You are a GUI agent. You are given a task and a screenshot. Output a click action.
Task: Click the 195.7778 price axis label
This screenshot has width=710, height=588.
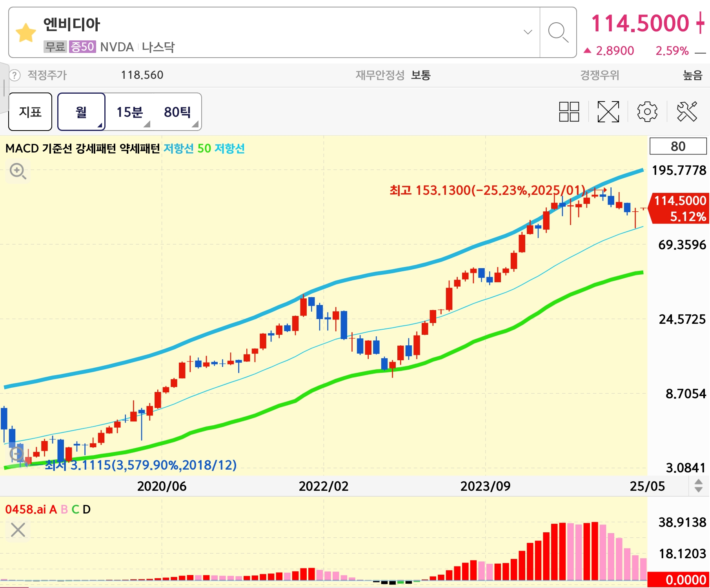[679, 170]
